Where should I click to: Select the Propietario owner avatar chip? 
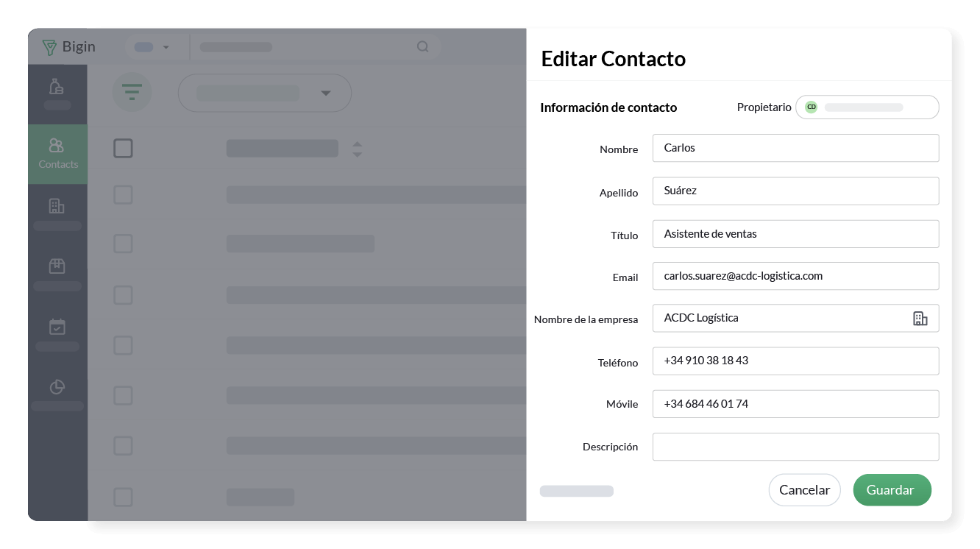coord(811,107)
